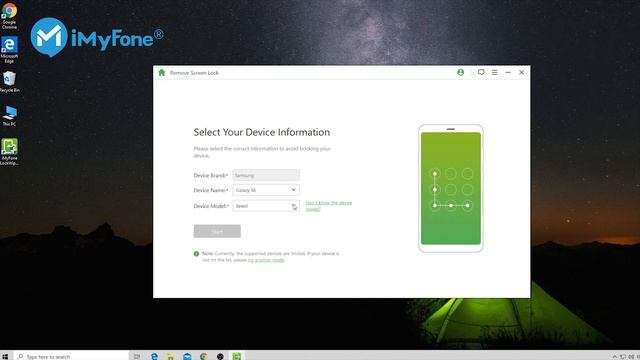640x360 pixels.
Task: Click the Device Brand field showing Samsung
Action: (x=266, y=175)
